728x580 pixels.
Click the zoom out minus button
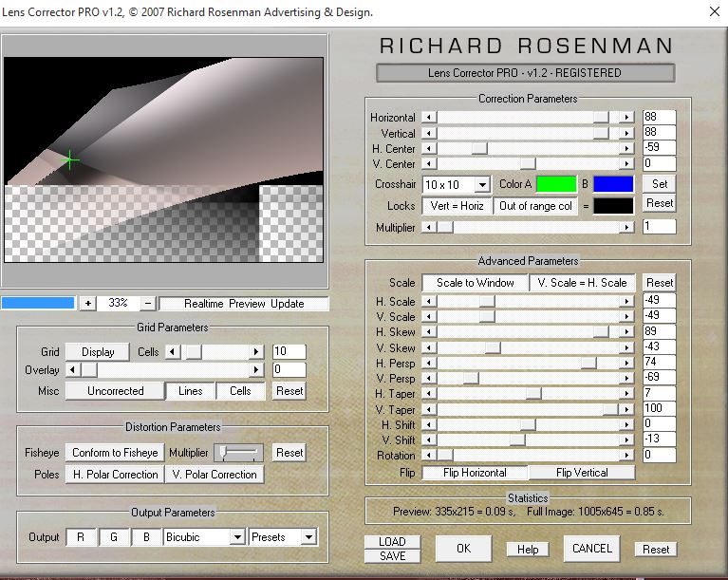pyautogui.click(x=148, y=303)
